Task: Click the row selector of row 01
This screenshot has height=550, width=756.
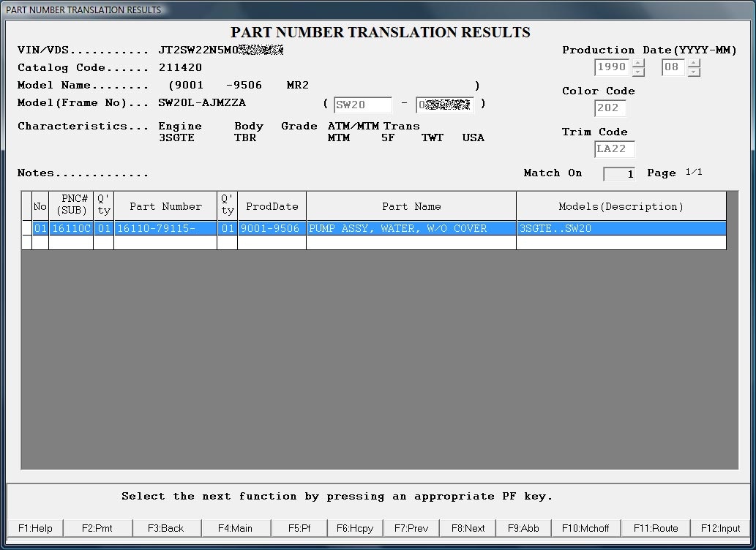Action: pyautogui.click(x=27, y=228)
